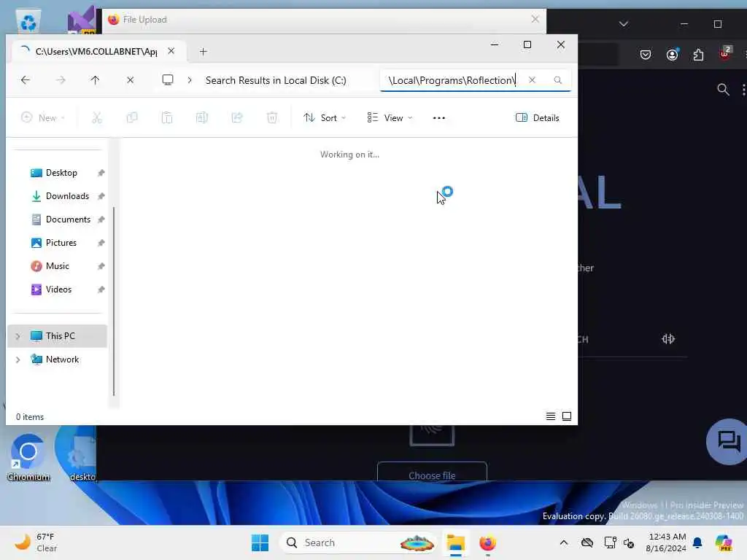This screenshot has height=560, width=747.
Task: Close the File Upload dialog
Action: [x=535, y=19]
